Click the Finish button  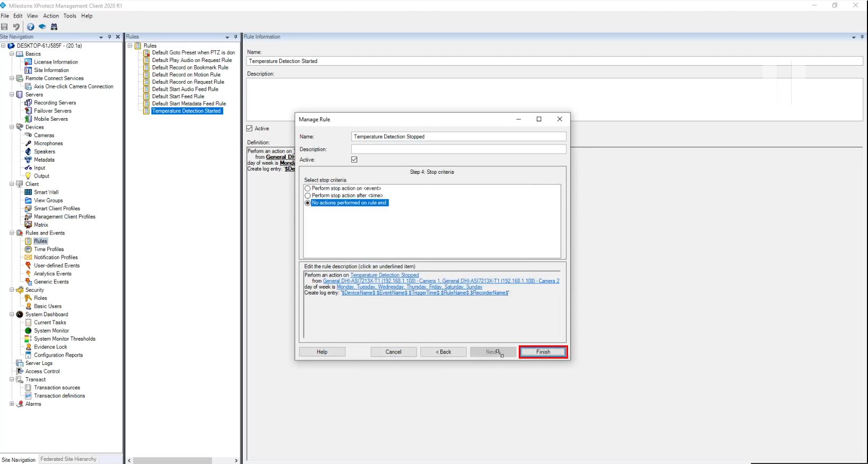[x=543, y=352]
